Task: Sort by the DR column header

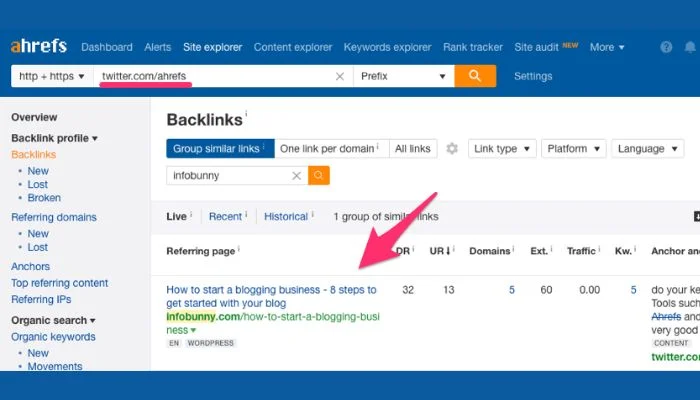Action: click(x=404, y=251)
